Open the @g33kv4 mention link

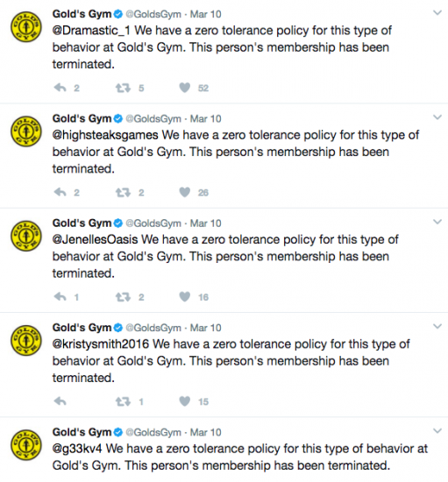(77, 449)
